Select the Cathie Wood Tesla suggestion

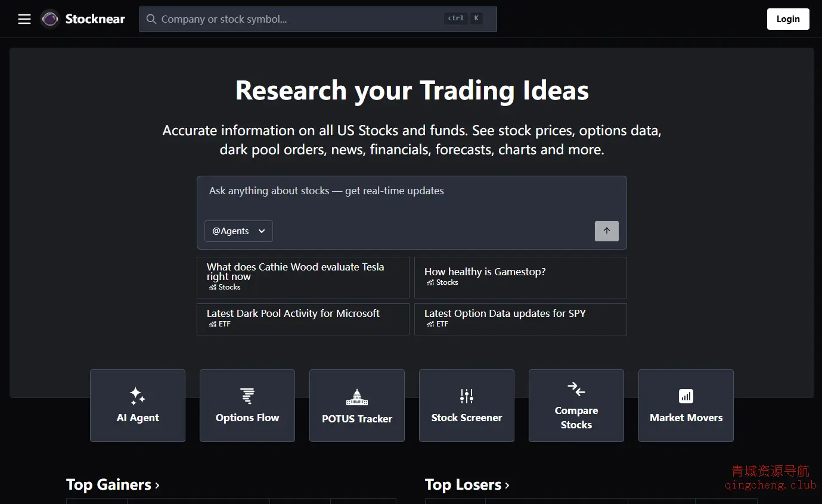click(x=303, y=277)
